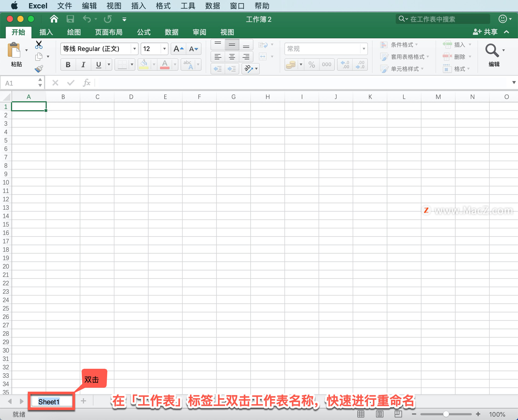This screenshot has height=420, width=518.
Task: Toggle bold formatting
Action: click(68, 65)
